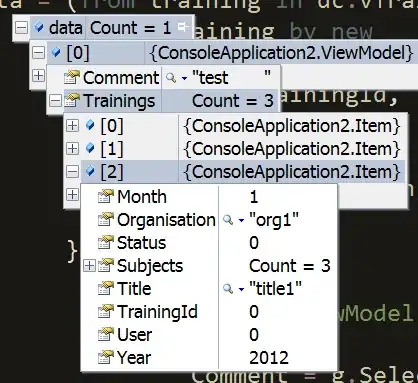Click the Item value of row [2]
The width and height of the screenshot is (418, 383).
point(292,172)
